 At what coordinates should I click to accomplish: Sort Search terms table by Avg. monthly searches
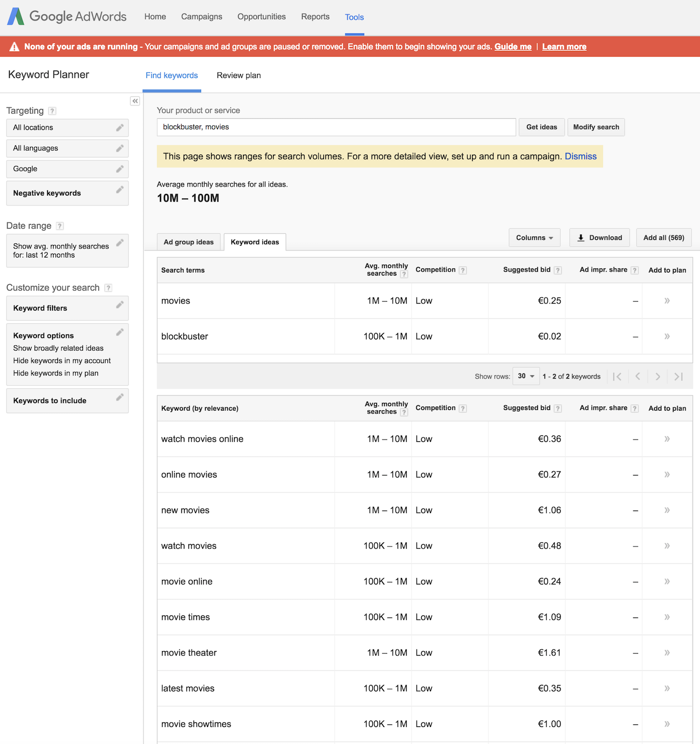click(386, 269)
